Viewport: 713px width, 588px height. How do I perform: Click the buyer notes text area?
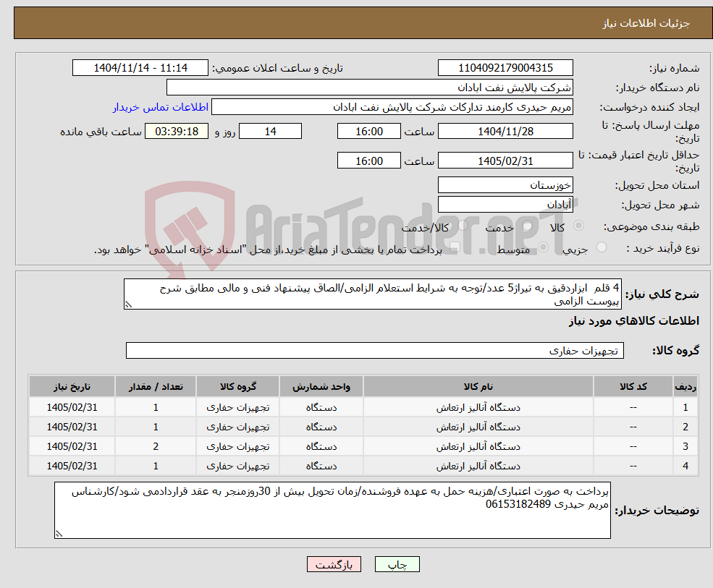332,511
